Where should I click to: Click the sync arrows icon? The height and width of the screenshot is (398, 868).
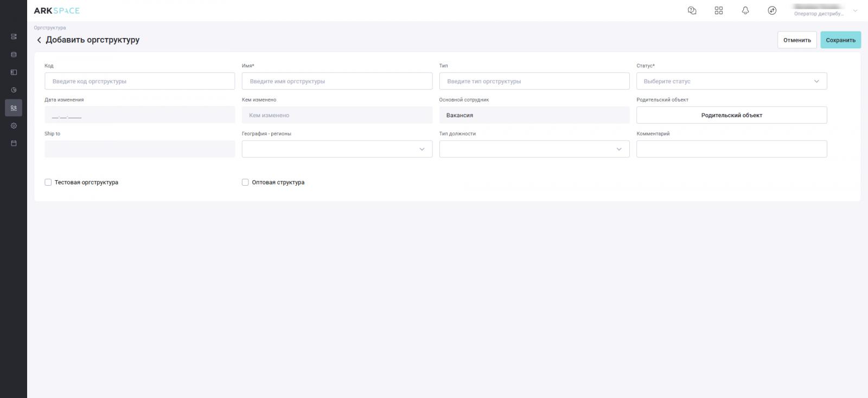[x=772, y=10]
